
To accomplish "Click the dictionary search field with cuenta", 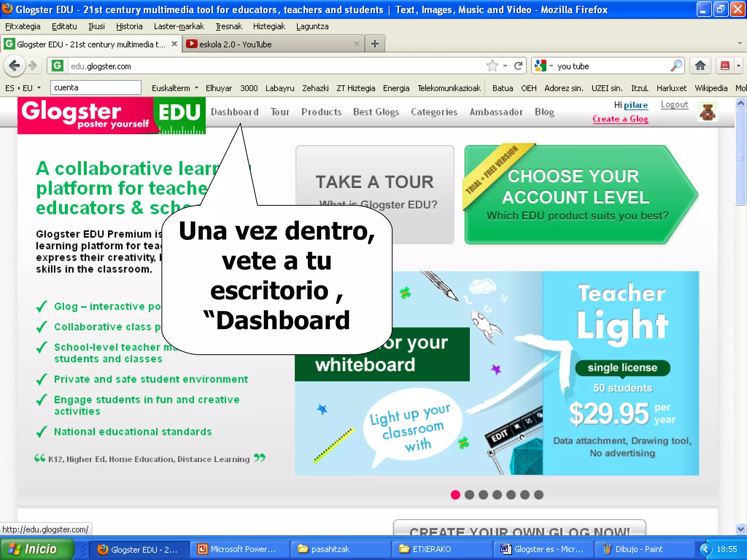I will tap(96, 88).
